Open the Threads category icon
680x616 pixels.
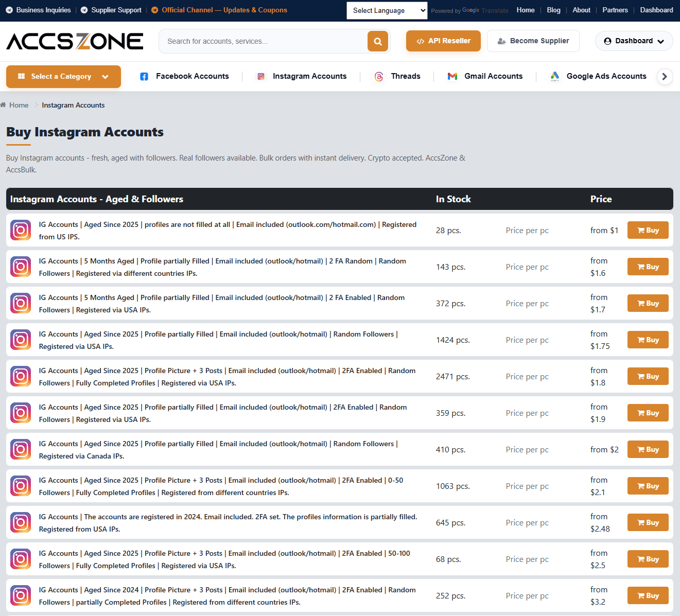click(x=379, y=77)
